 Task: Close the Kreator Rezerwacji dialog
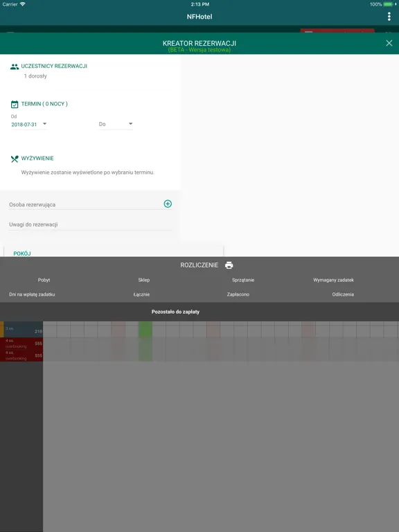tap(389, 43)
